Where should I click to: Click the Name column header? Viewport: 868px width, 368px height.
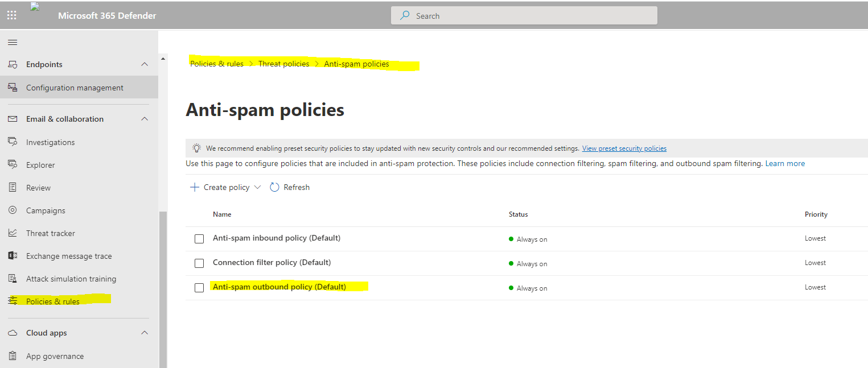(222, 214)
